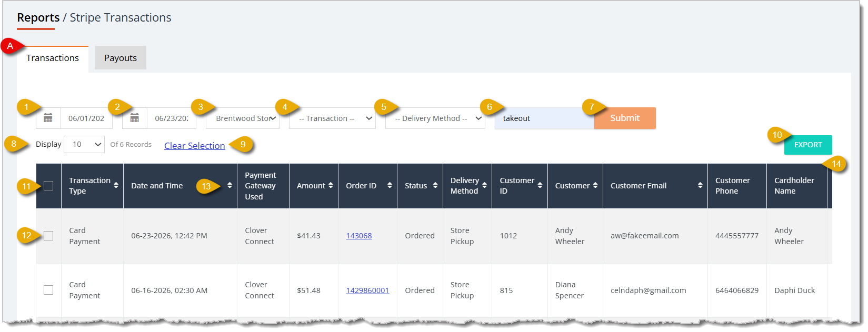Sort by Amount column arrows
The height and width of the screenshot is (332, 868).
pyautogui.click(x=331, y=185)
